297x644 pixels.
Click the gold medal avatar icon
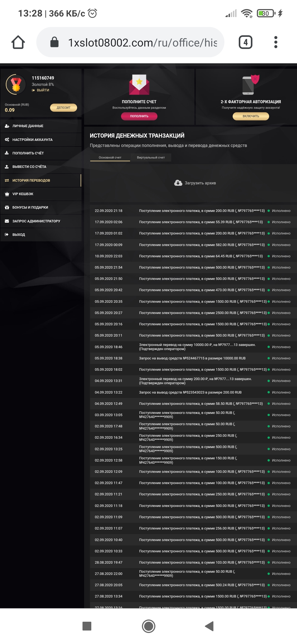[16, 84]
